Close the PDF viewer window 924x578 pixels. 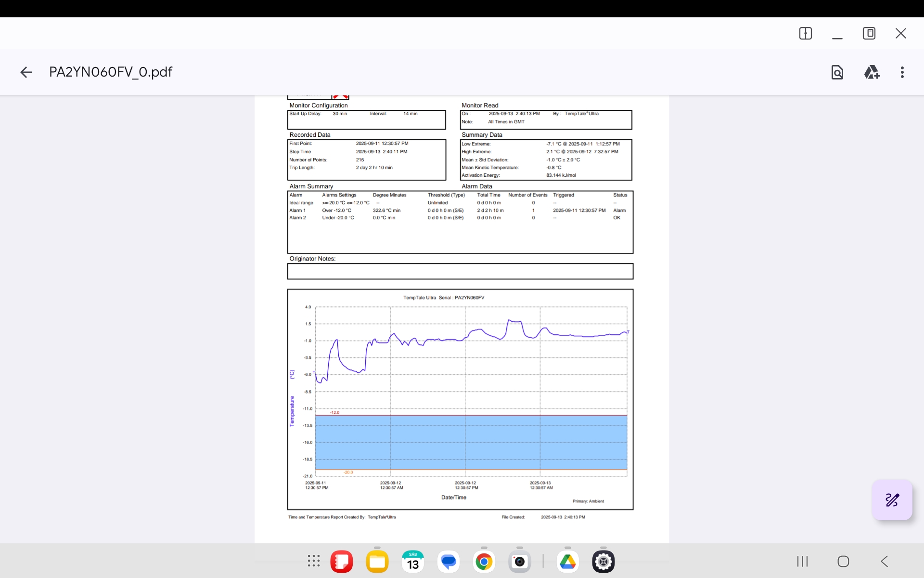[901, 33]
